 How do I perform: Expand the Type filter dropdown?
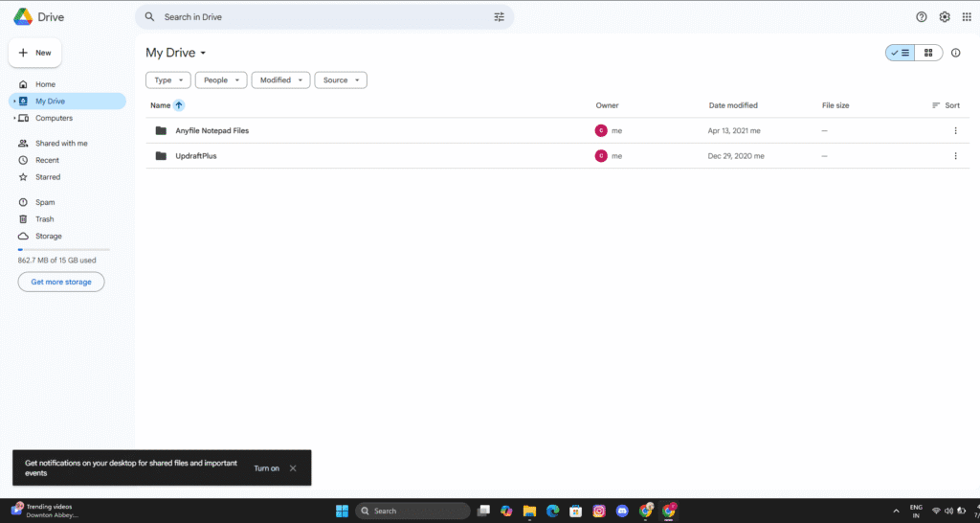pos(167,80)
